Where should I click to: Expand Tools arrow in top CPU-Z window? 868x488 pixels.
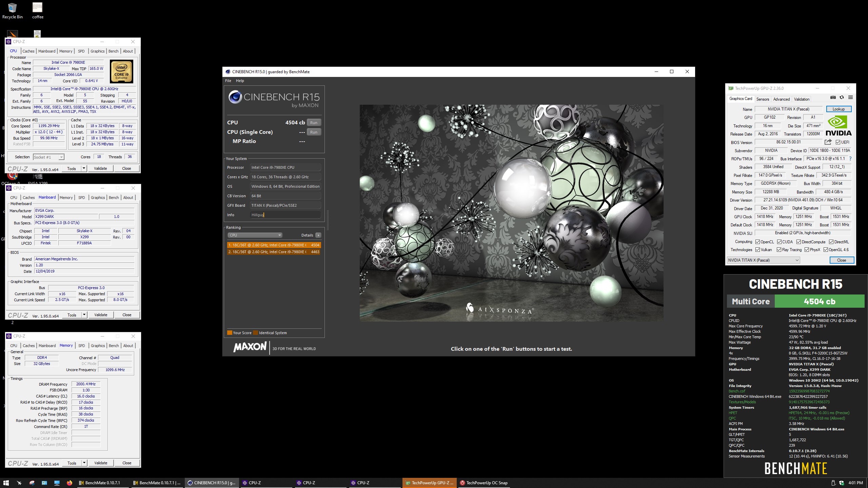(84, 168)
